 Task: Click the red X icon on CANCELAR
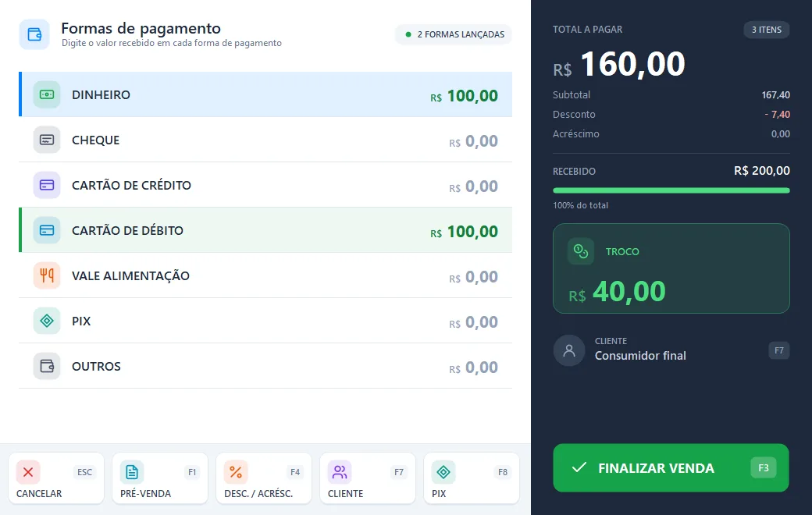point(28,472)
